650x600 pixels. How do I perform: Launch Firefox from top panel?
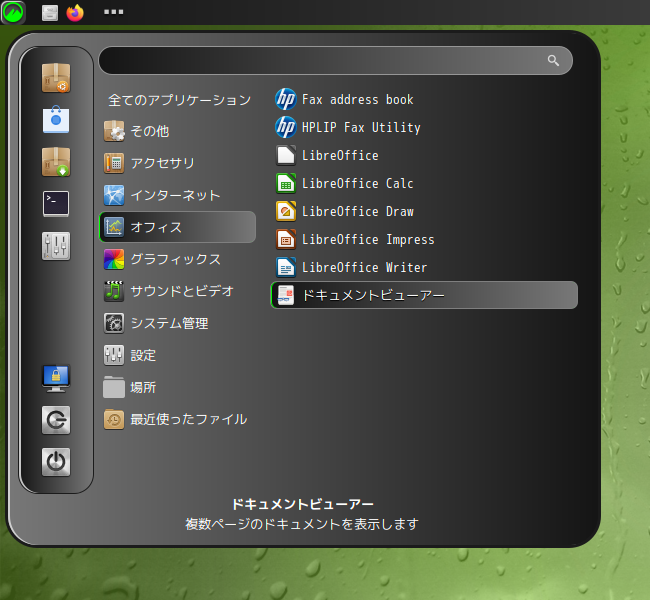(x=75, y=12)
